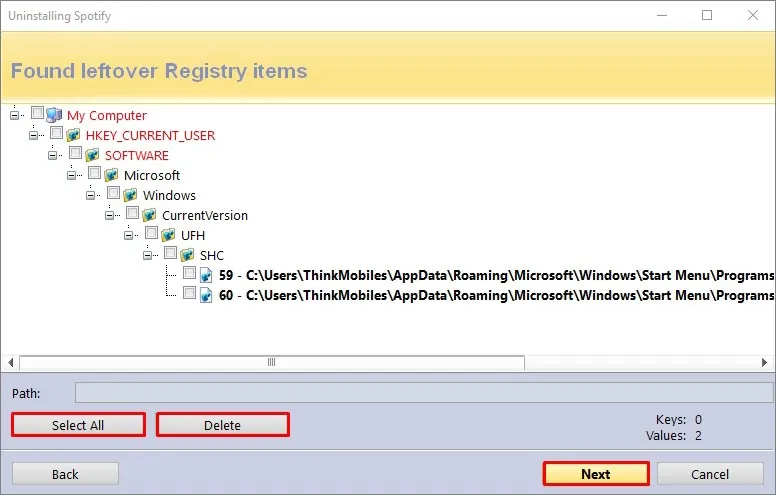Select the registry value starting with 60

tap(496, 296)
